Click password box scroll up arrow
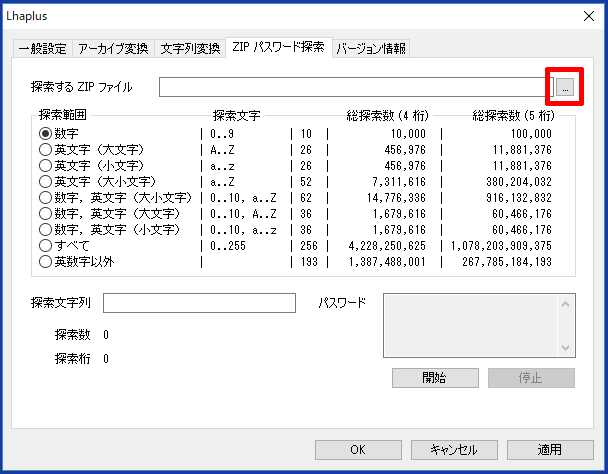Viewport: 608px width, 474px height. 566,304
